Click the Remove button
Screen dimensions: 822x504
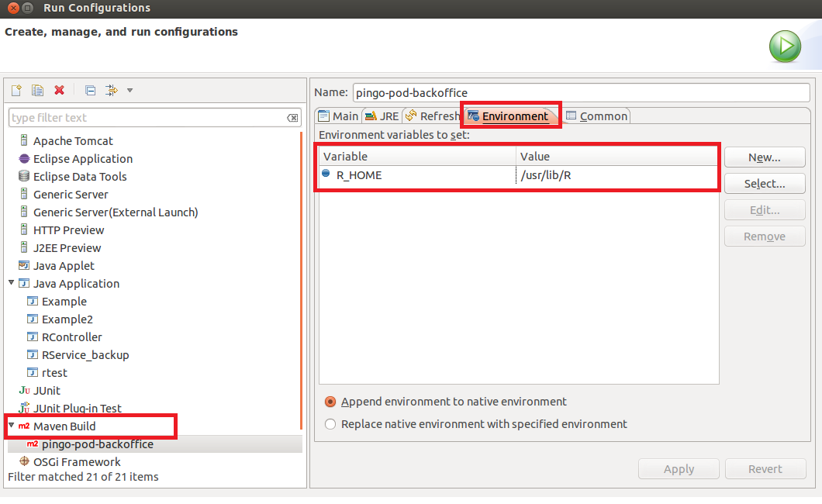pos(765,236)
